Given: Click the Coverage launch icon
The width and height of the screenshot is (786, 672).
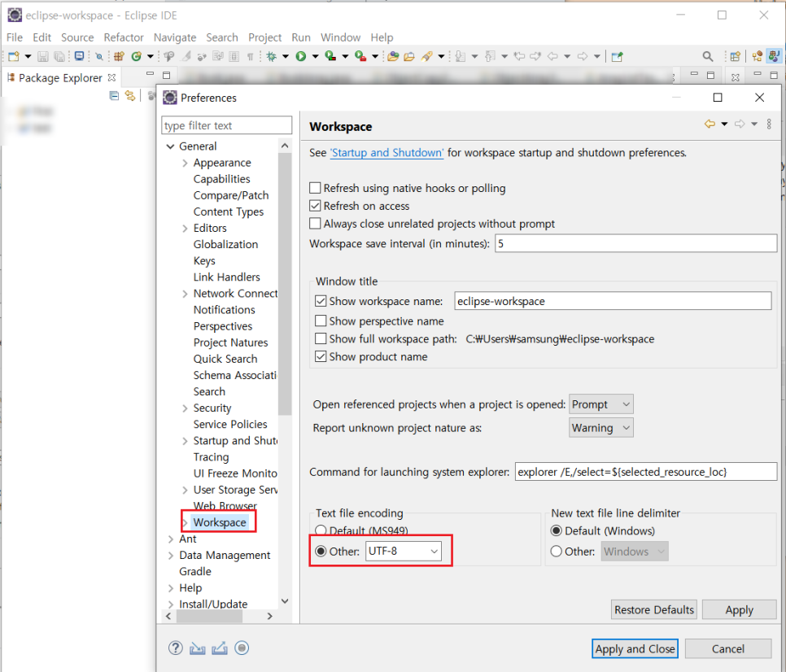Looking at the screenshot, I should [x=330, y=56].
